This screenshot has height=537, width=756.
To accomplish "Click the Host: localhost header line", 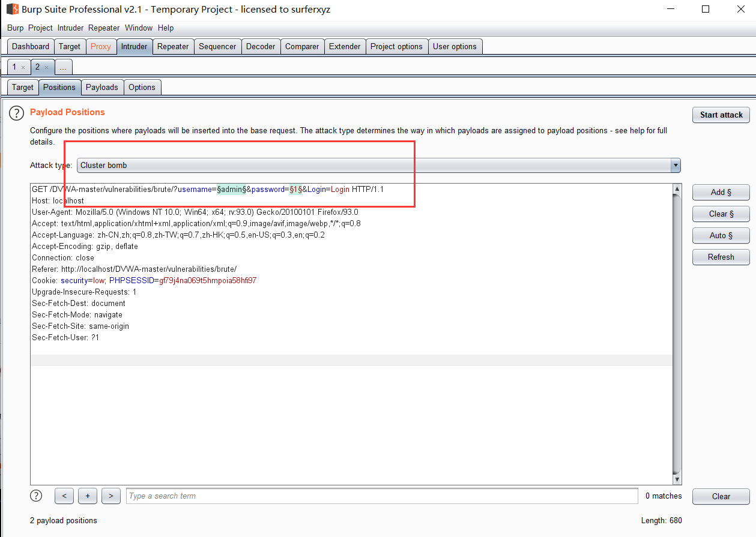I will pyautogui.click(x=58, y=201).
